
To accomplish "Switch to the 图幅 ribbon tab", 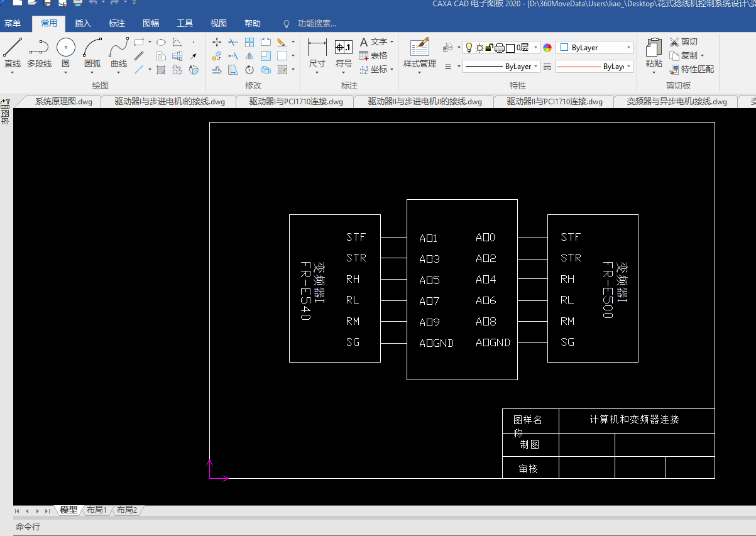I will tap(151, 24).
